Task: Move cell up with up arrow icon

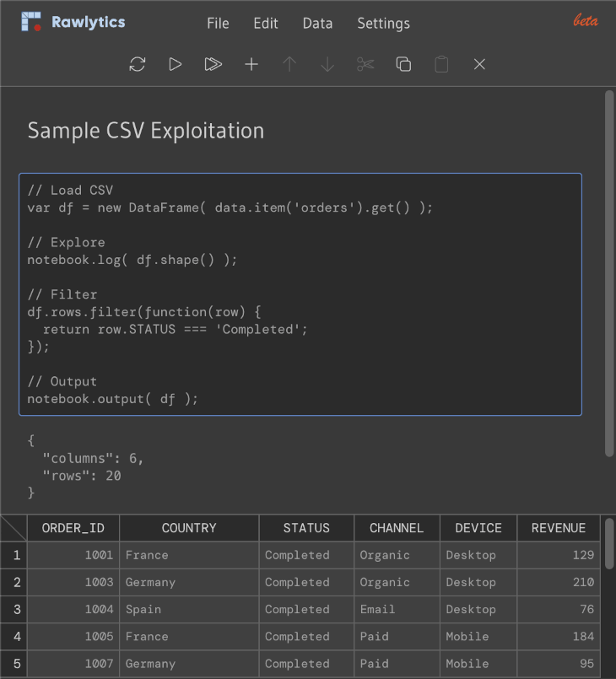Action: coord(289,64)
